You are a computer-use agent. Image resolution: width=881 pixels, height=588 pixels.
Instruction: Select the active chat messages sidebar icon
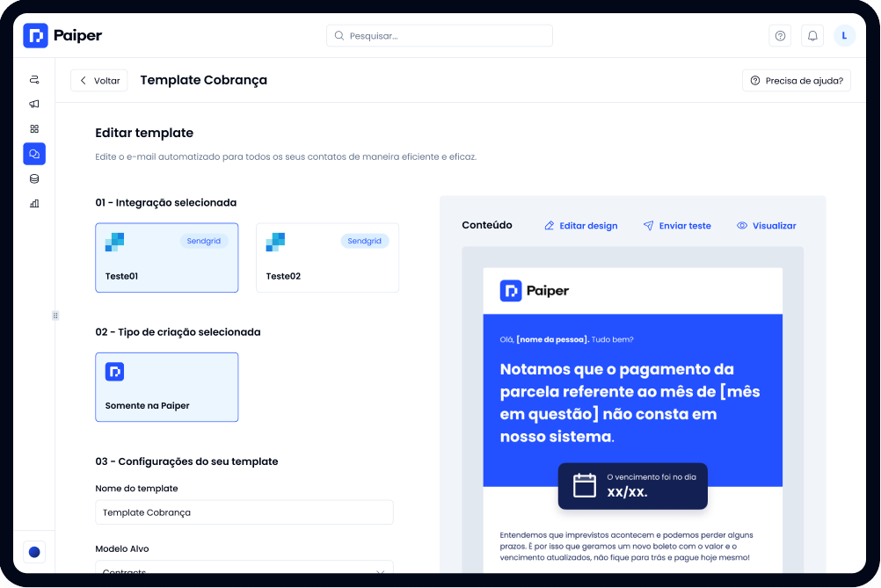(34, 154)
